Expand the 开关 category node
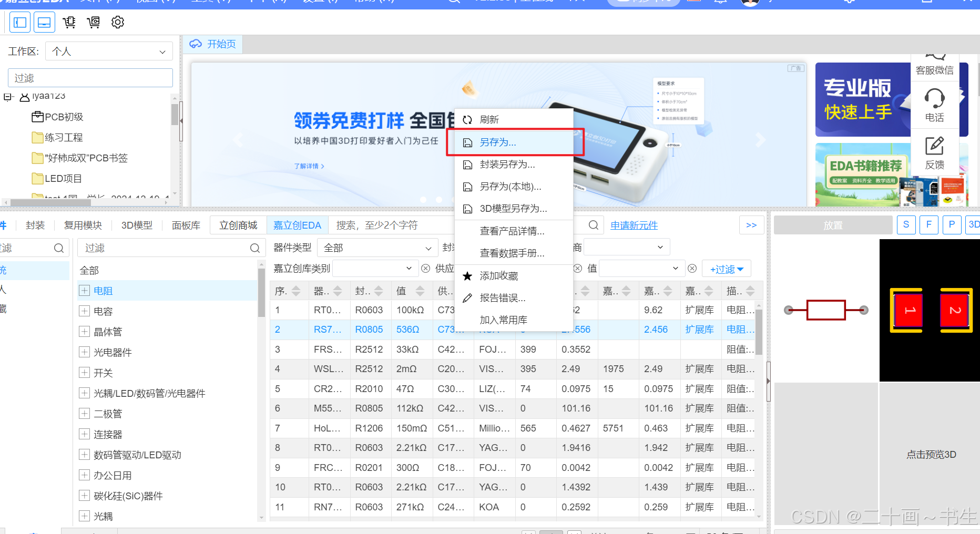 [x=84, y=373]
